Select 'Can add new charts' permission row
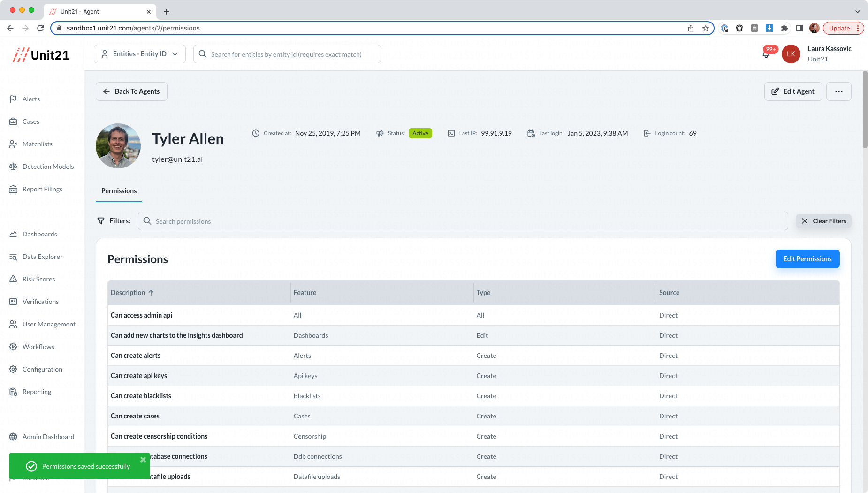This screenshot has width=868, height=493. (473, 335)
